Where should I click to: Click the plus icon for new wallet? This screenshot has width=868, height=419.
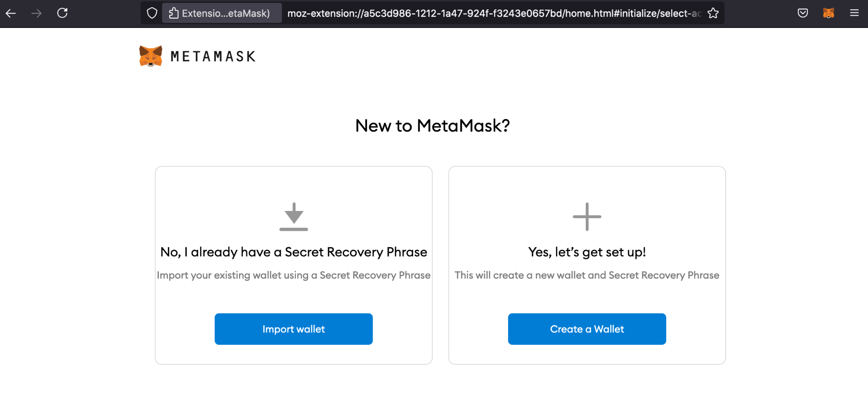[587, 216]
